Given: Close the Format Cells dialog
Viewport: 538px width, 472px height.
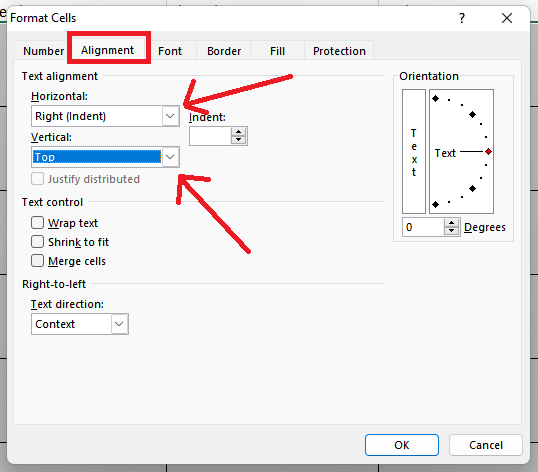Looking at the screenshot, I should tap(507, 18).
